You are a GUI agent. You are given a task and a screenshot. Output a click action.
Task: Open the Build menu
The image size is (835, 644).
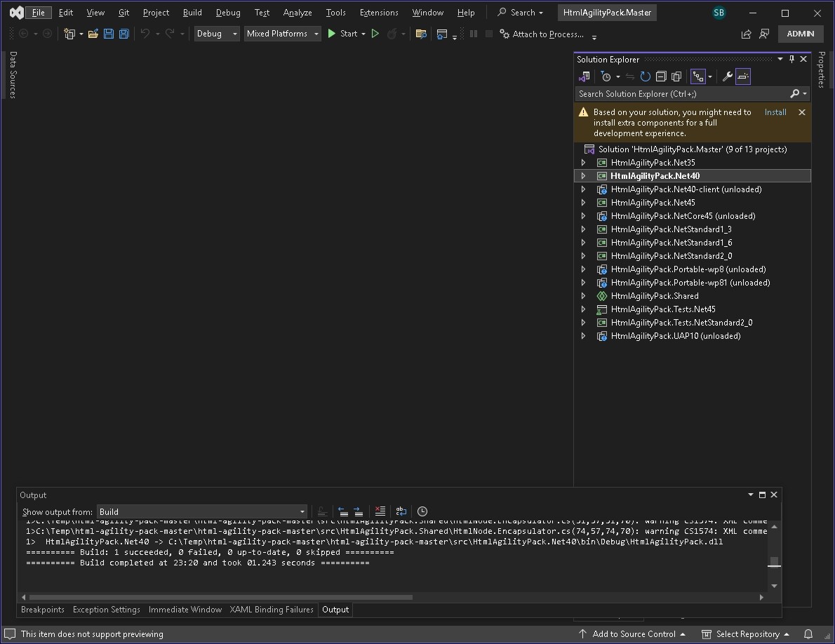(x=192, y=13)
